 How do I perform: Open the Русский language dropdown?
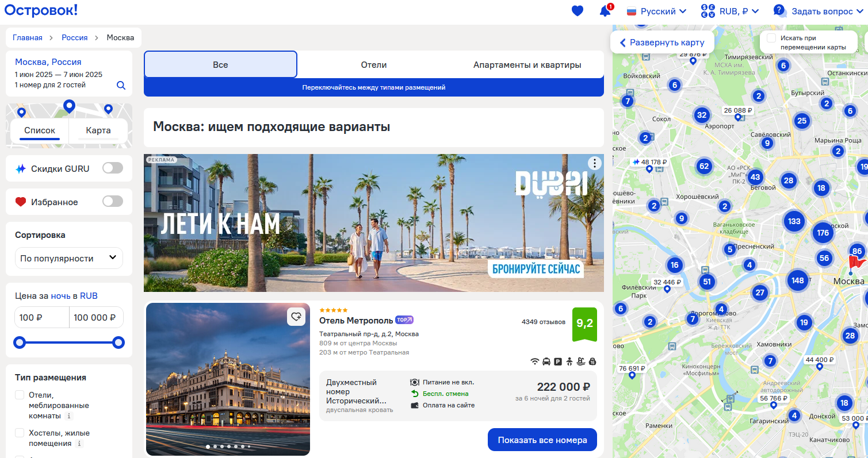tap(656, 11)
